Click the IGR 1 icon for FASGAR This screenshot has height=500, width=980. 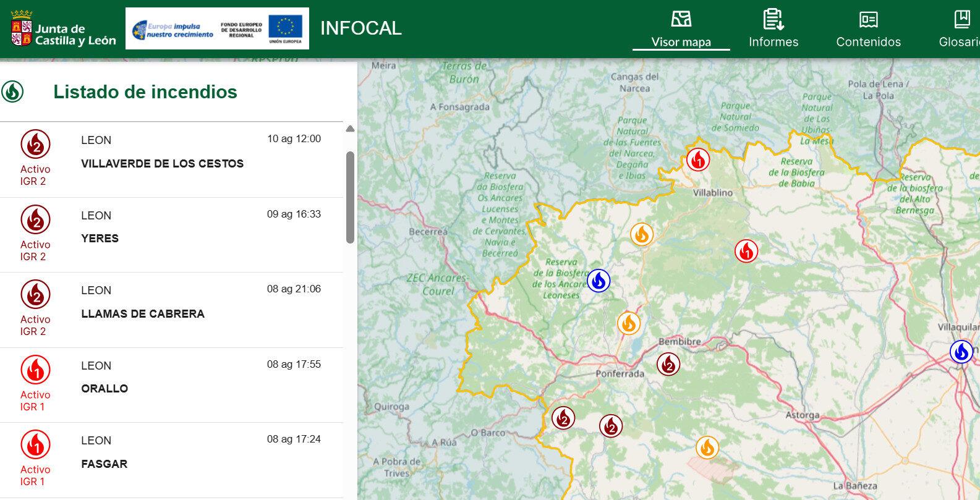point(35,445)
